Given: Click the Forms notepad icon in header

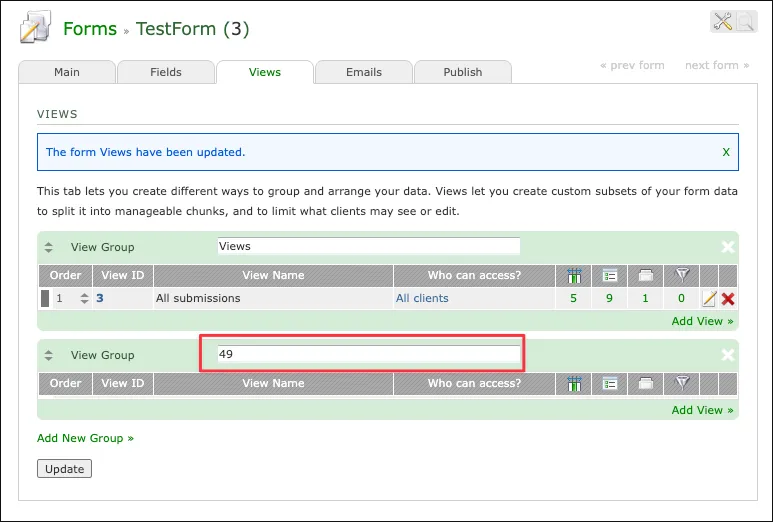Looking at the screenshot, I should (35, 28).
